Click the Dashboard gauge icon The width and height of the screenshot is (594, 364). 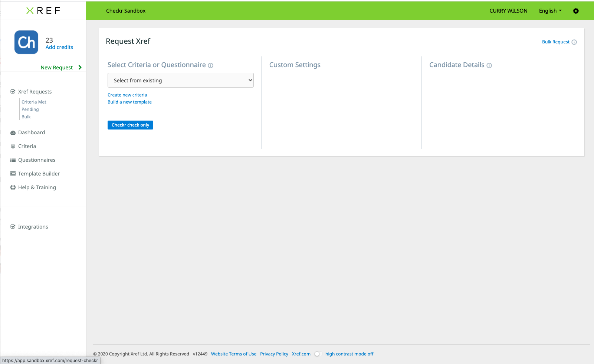(x=13, y=132)
